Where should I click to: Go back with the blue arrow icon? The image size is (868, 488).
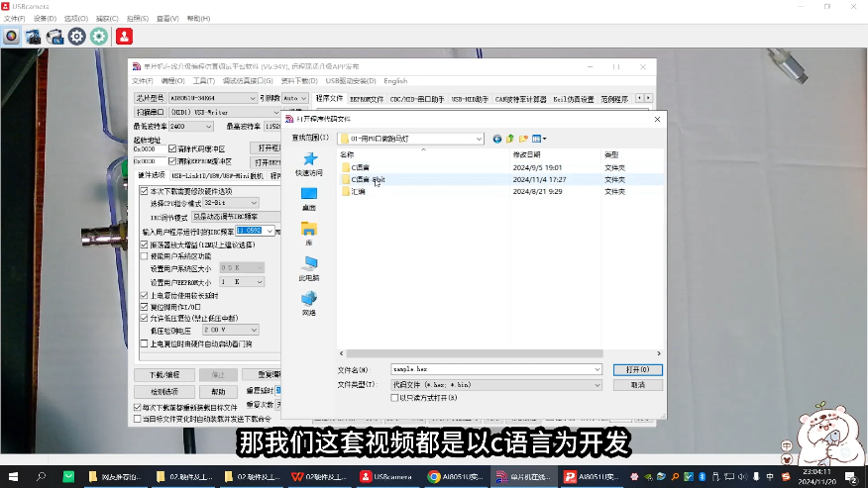(497, 139)
